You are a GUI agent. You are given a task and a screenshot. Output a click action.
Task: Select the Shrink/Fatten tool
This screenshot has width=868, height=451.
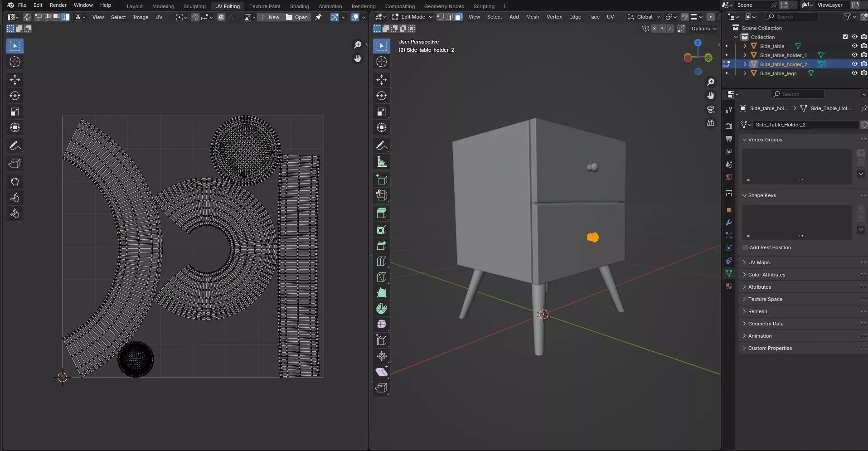[x=382, y=356]
